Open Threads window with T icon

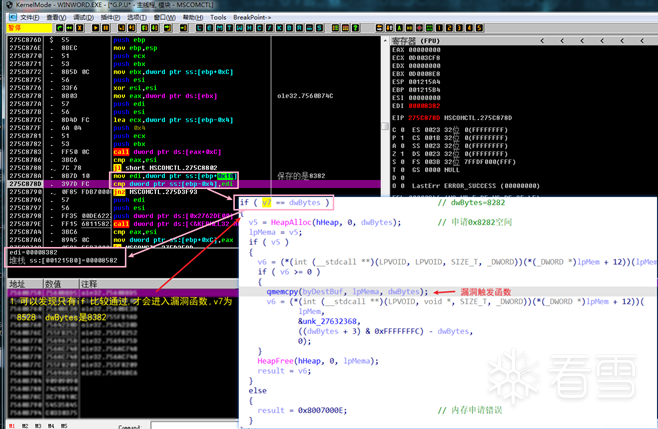pyautogui.click(x=230, y=28)
